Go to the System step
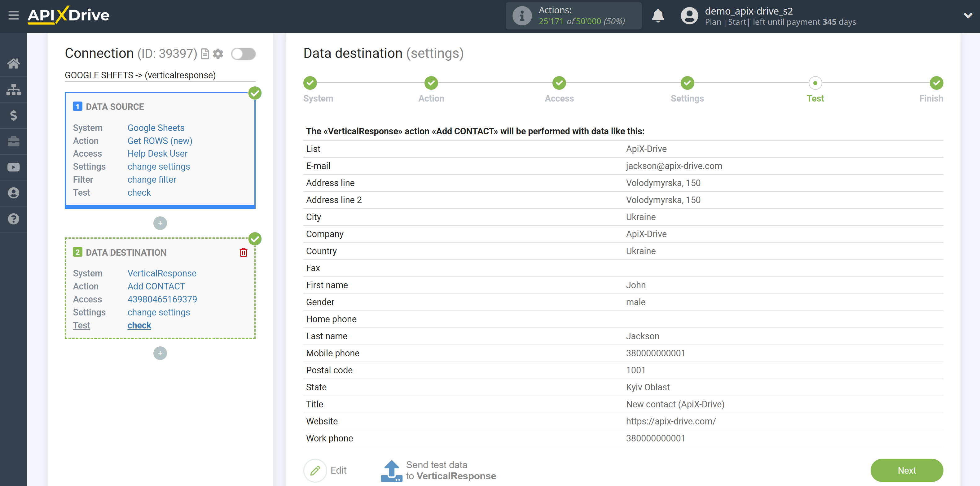The width and height of the screenshot is (980, 486). coord(310,83)
